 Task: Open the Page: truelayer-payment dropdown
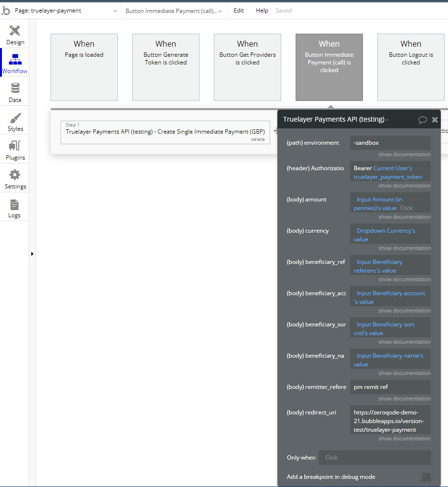click(x=66, y=11)
